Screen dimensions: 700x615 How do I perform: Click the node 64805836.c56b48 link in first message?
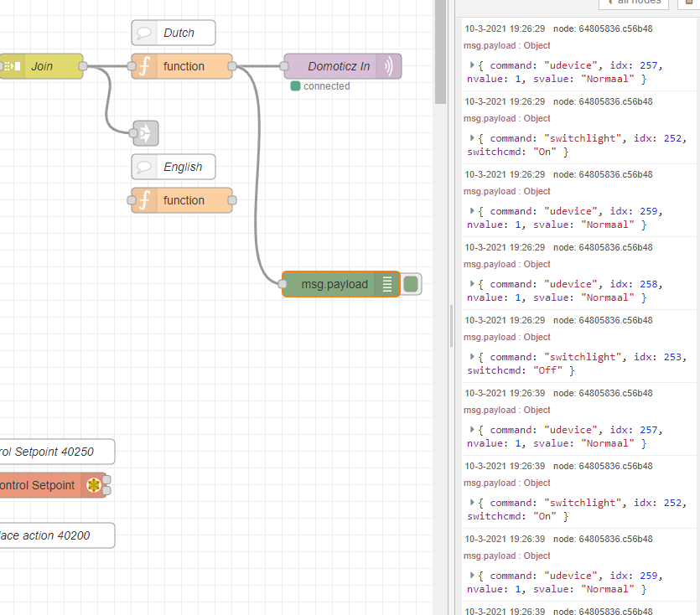(x=603, y=28)
